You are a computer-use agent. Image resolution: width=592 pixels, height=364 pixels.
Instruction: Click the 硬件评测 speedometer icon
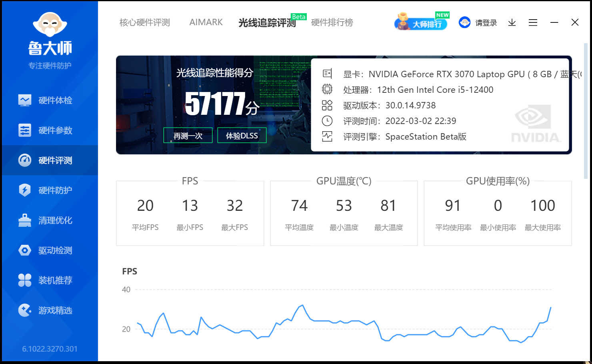click(x=25, y=160)
